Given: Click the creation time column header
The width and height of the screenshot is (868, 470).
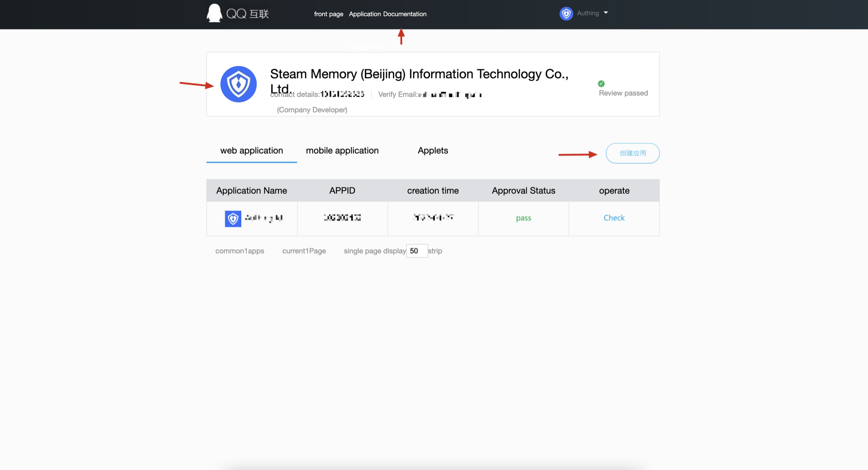Looking at the screenshot, I should pyautogui.click(x=433, y=191).
